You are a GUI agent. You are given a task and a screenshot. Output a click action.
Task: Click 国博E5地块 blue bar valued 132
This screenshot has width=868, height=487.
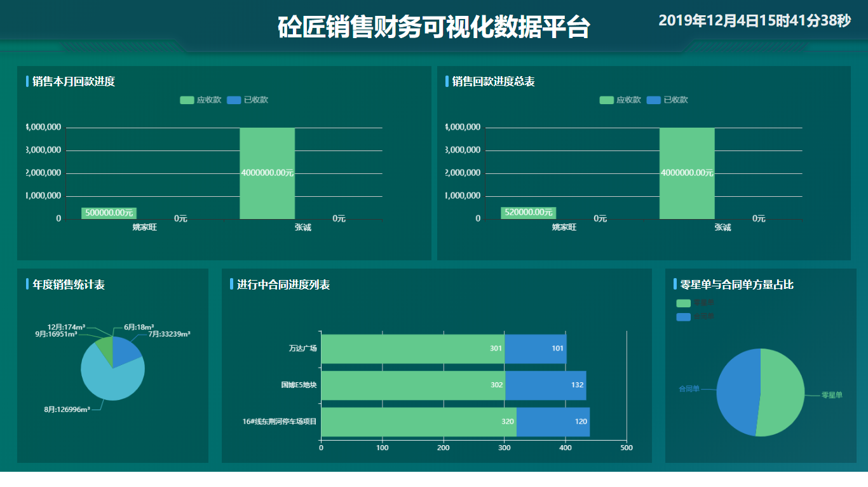[546, 385]
